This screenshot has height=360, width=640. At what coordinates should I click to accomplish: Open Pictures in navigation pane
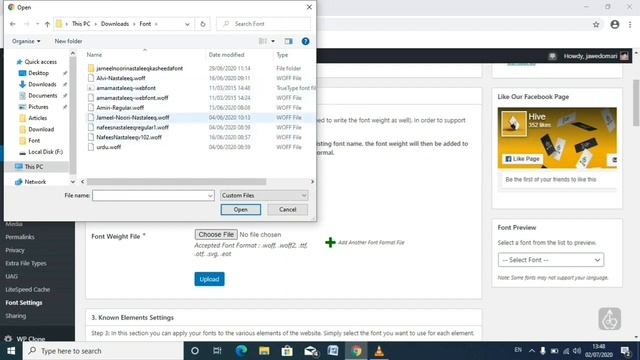38,107
